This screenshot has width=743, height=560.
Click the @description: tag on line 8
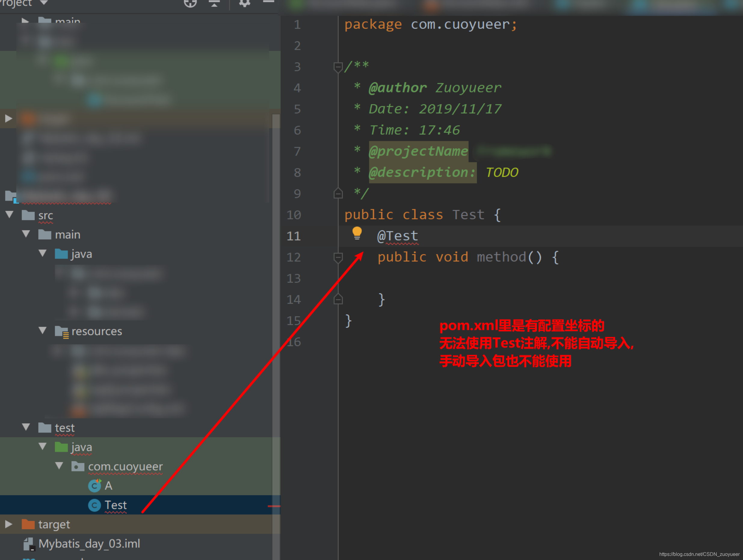(422, 173)
